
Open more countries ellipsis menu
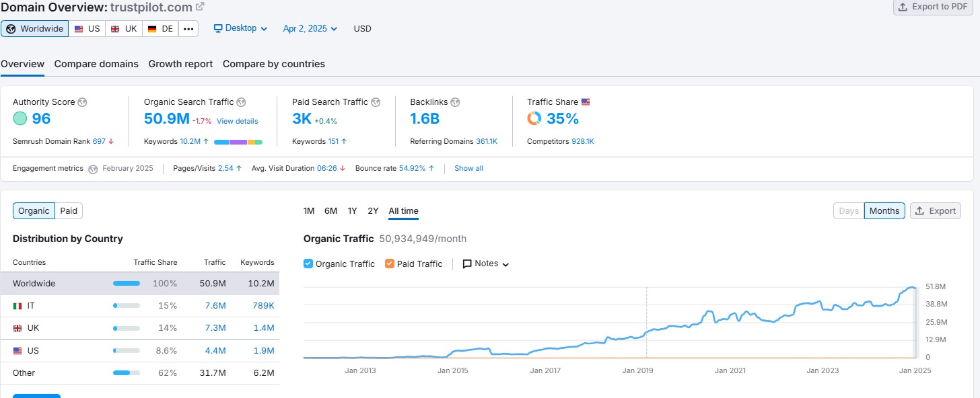[188, 29]
